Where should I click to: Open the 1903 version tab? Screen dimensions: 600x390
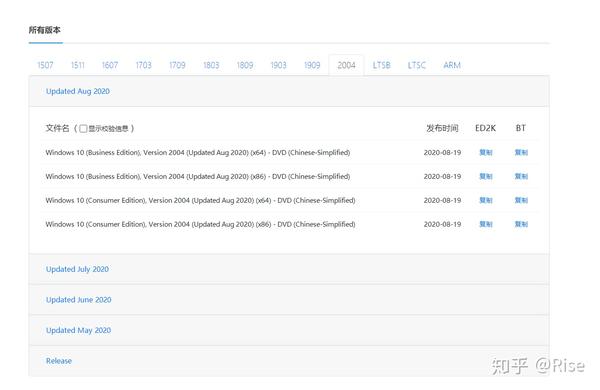(279, 65)
